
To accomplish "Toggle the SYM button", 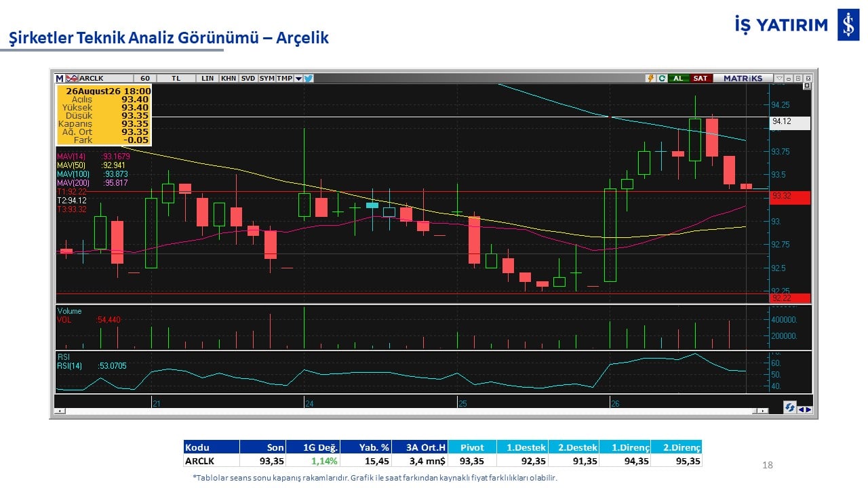I will pyautogui.click(x=267, y=78).
